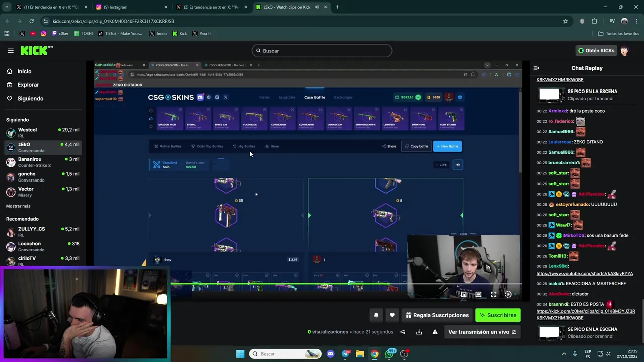
Task: Enter fullscreen on the video player
Action: [493, 295]
